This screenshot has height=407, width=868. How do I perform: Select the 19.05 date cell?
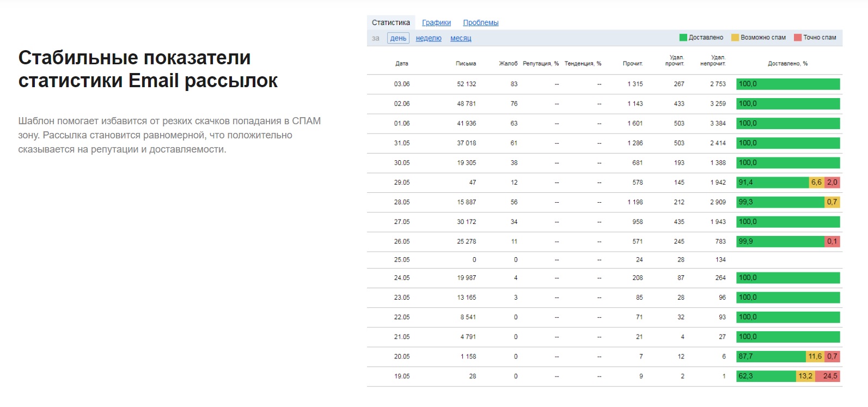pos(402,376)
